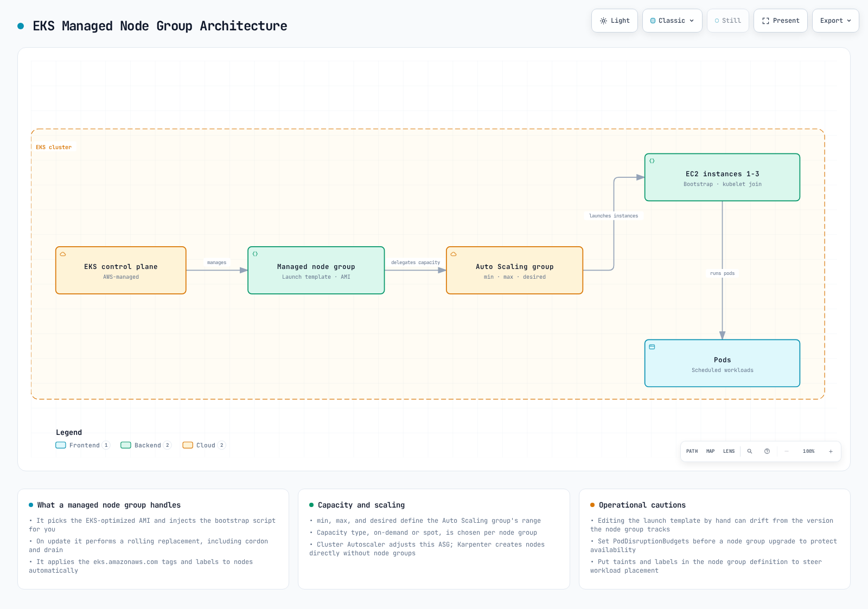Click the Frontend legend color swatch

click(61, 445)
